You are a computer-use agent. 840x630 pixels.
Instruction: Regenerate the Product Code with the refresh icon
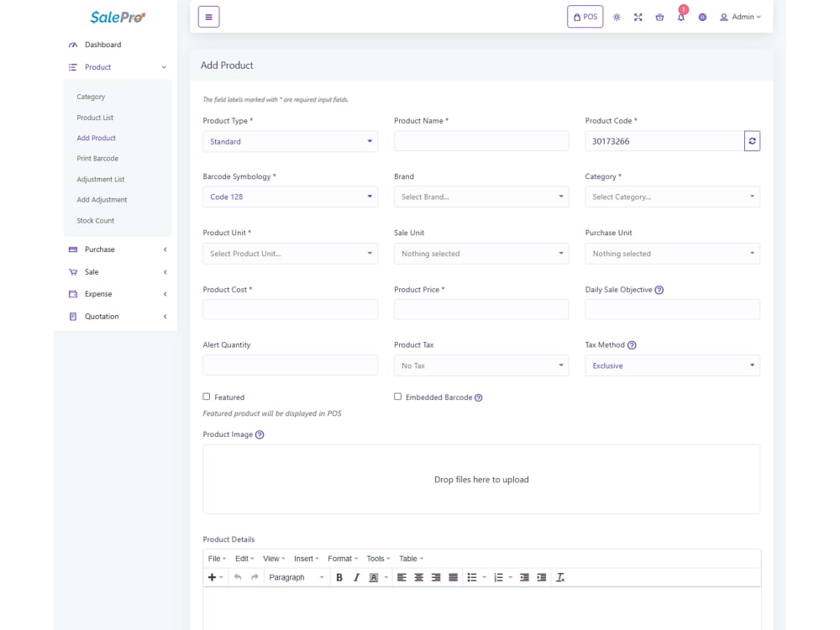(x=752, y=140)
